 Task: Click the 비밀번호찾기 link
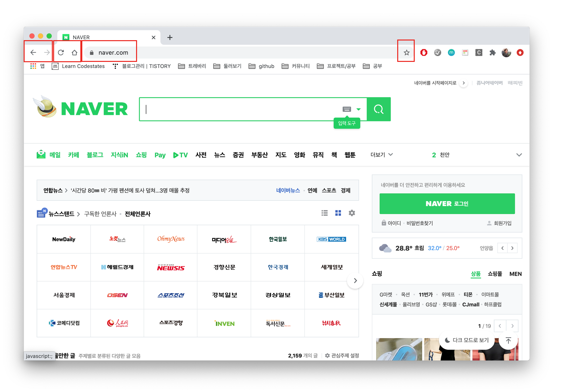tap(420, 223)
